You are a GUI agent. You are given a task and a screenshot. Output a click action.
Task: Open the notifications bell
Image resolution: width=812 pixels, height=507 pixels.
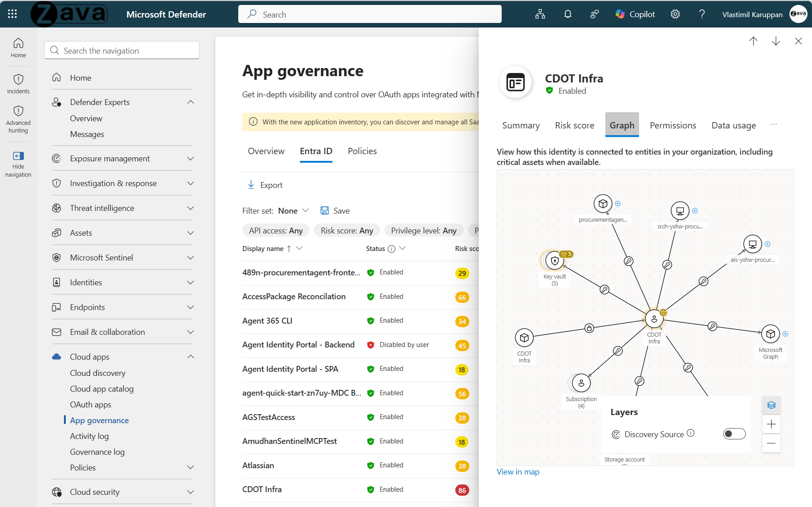click(x=567, y=14)
